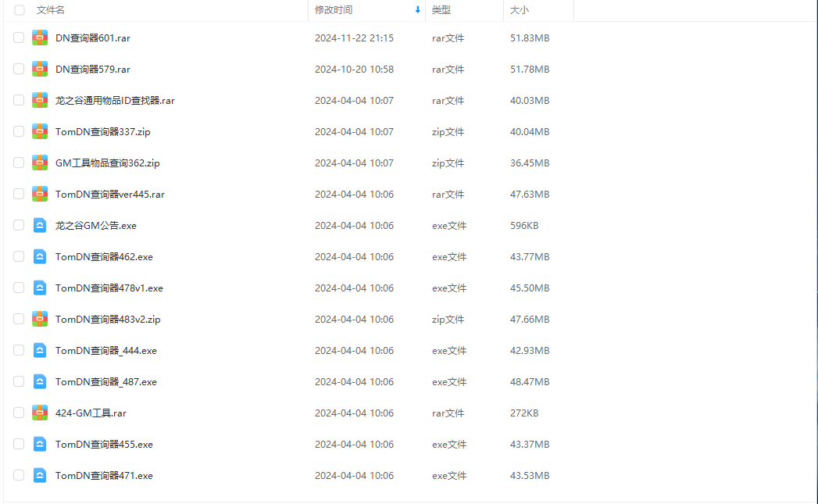Click the size value 40.04MB
818x504 pixels.
530,132
